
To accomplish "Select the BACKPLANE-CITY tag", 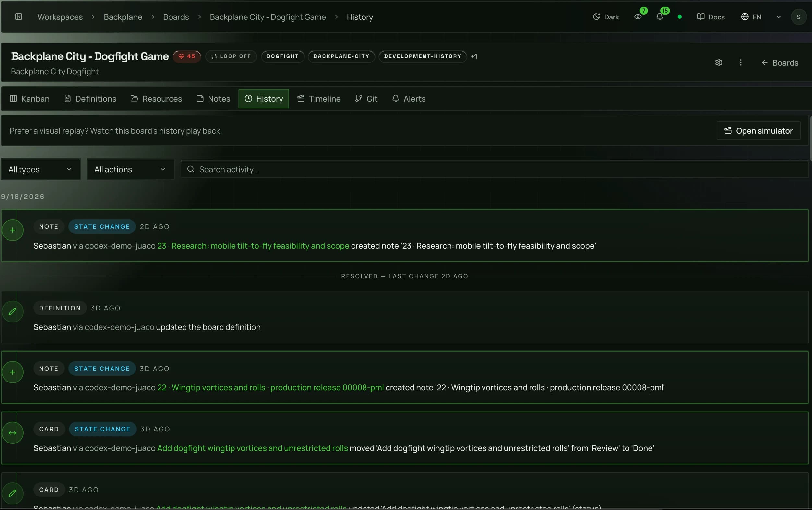I will tap(341, 56).
